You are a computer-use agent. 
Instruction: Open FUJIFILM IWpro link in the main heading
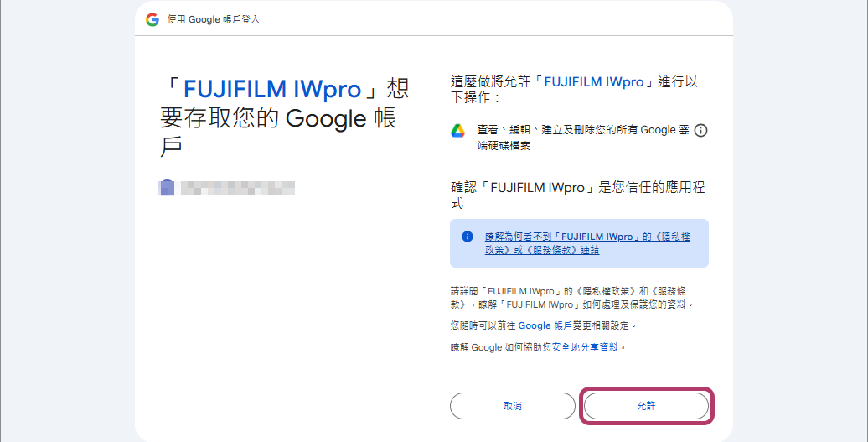click(272, 89)
